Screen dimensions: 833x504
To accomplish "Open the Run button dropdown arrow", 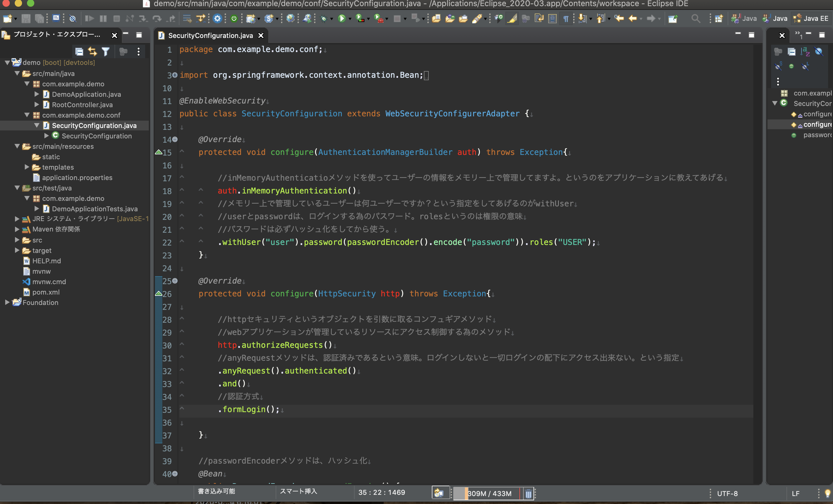I will pyautogui.click(x=350, y=19).
